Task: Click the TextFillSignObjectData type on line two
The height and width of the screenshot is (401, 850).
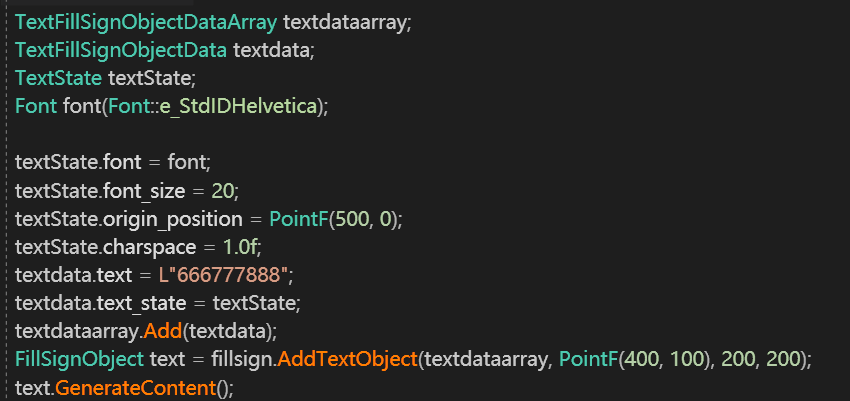Action: pyautogui.click(x=121, y=50)
